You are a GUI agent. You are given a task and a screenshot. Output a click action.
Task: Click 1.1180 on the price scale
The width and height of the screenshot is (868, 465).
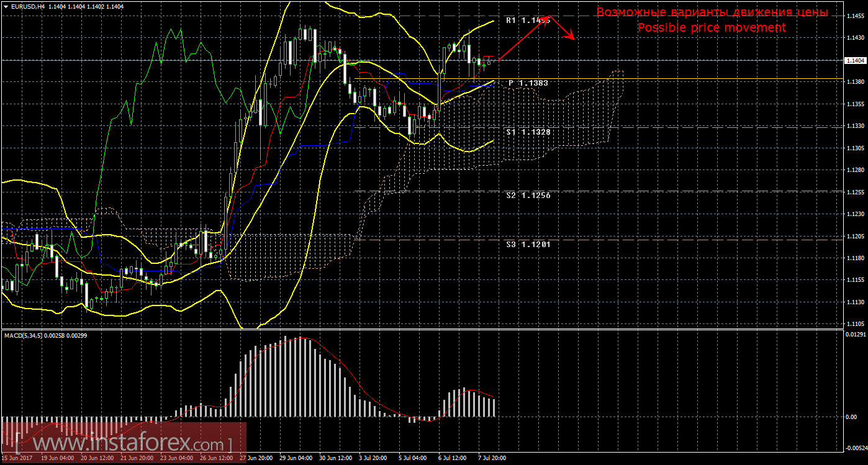856,258
